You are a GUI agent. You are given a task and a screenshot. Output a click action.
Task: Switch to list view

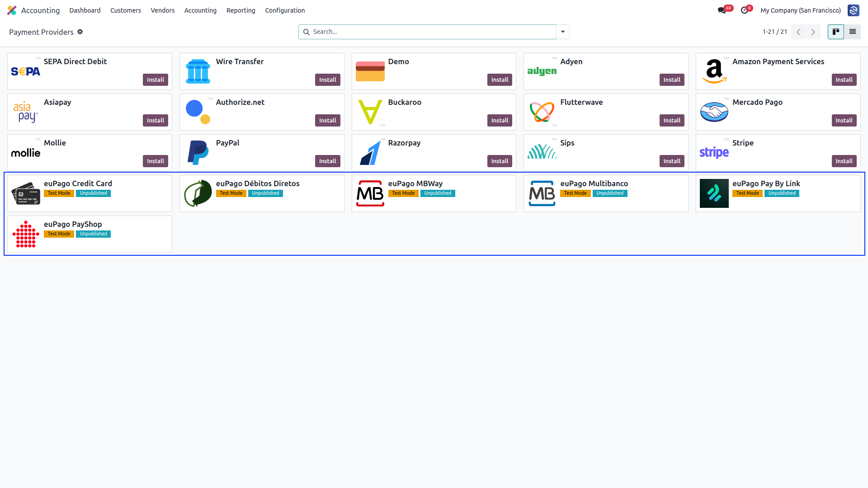(853, 32)
